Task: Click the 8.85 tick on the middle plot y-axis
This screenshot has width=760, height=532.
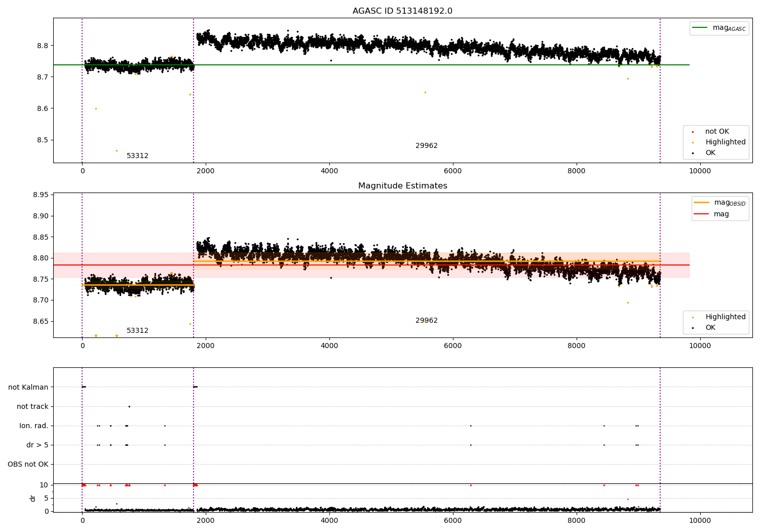Action: coord(41,237)
